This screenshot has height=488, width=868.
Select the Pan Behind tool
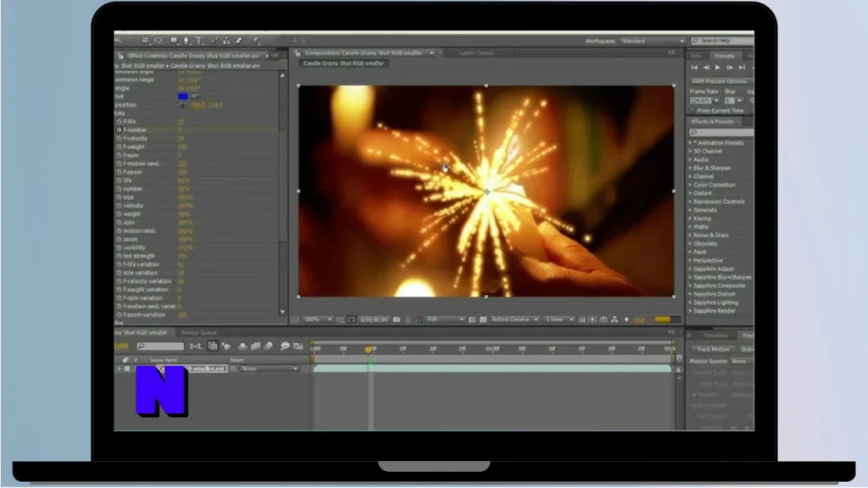coord(159,41)
